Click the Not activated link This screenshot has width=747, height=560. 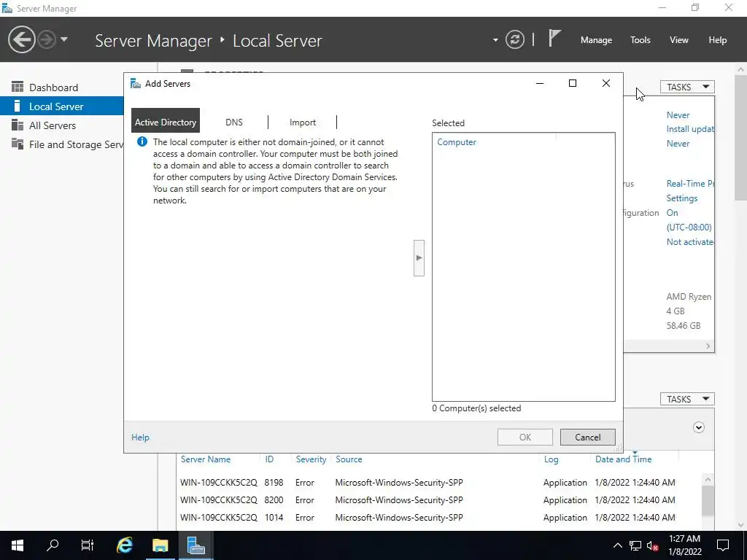point(690,242)
